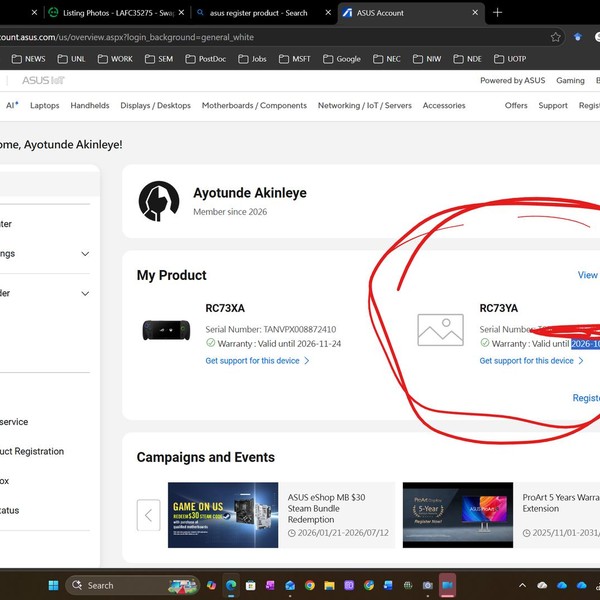Open the Game On Us campaign banner

coord(223,515)
